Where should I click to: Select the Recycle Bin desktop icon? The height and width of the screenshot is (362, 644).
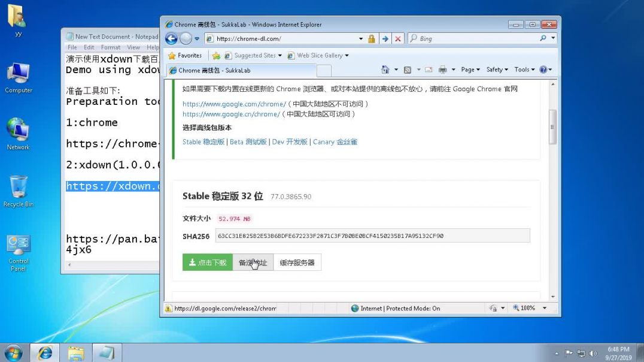[x=19, y=191]
